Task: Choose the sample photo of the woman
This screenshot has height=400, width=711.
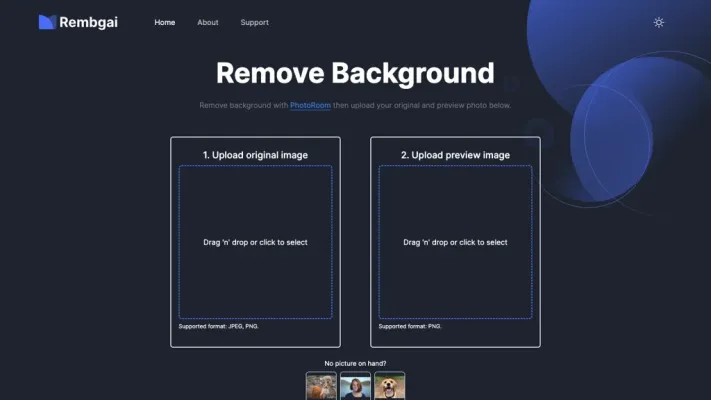Action: coord(355,386)
